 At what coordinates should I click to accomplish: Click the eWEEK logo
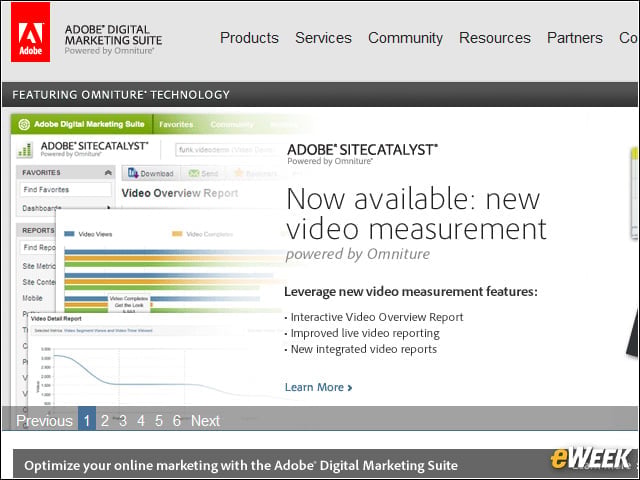pos(591,458)
